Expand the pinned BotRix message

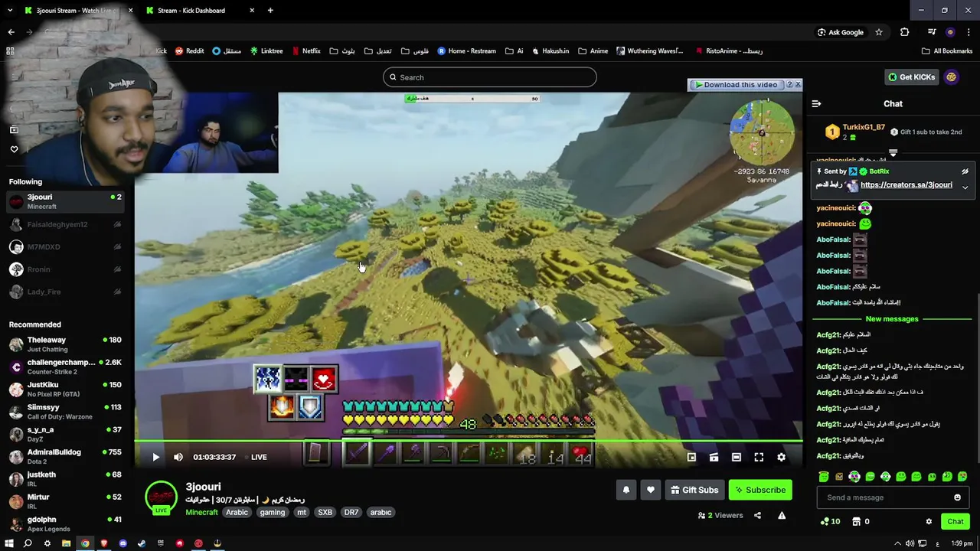click(965, 187)
